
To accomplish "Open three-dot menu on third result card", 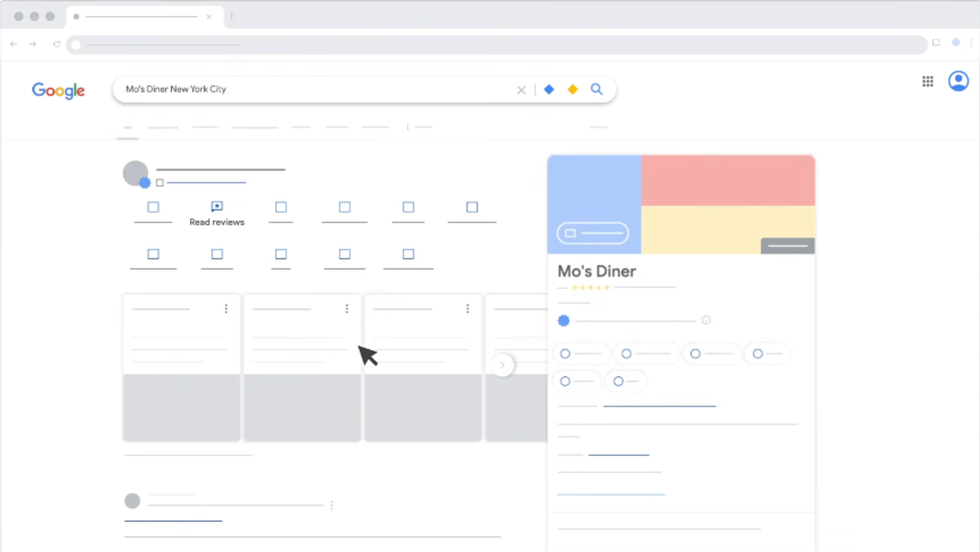I will 467,308.
